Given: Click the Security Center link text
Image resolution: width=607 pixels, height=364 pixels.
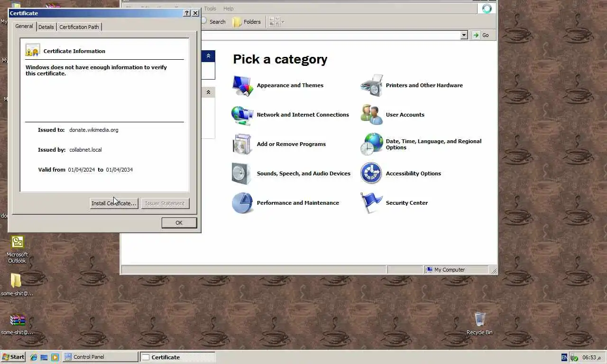Looking at the screenshot, I should pos(407,203).
